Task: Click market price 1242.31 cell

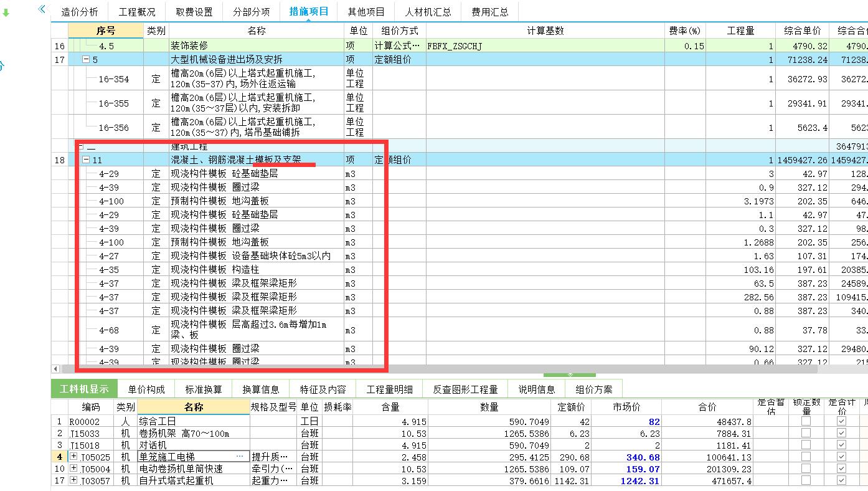Action: click(627, 481)
